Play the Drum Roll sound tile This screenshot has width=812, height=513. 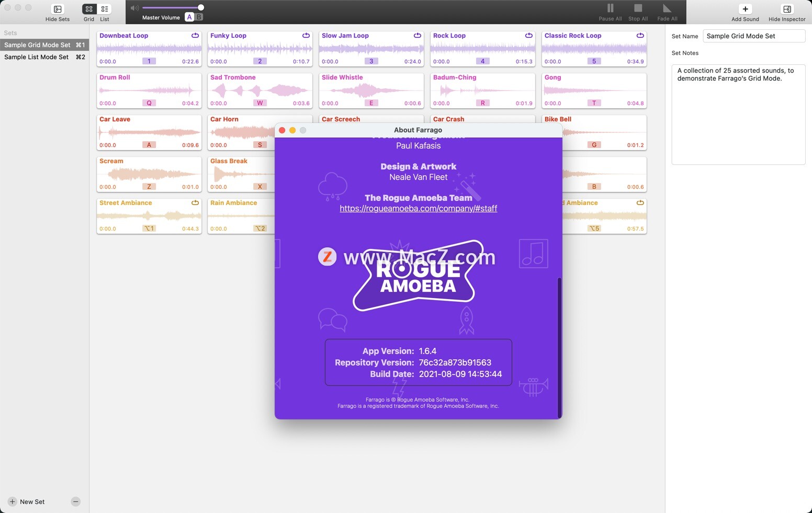[x=149, y=91]
